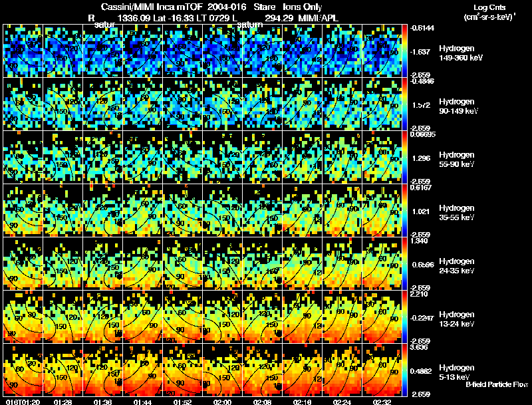Select the 'Hydrogen 24-35 keV' row label

[457, 266]
